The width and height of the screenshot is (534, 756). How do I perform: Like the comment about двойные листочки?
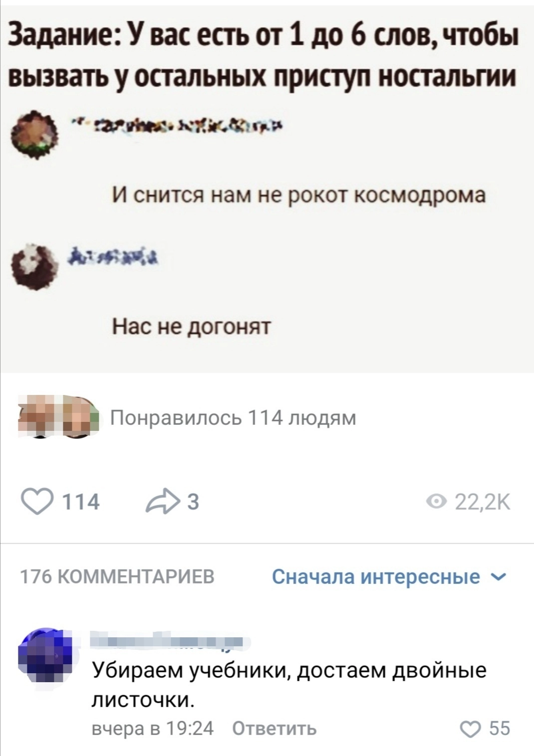pos(470,729)
